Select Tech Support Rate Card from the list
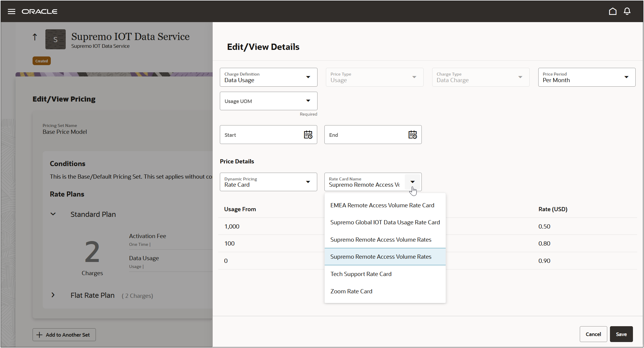 (x=361, y=274)
